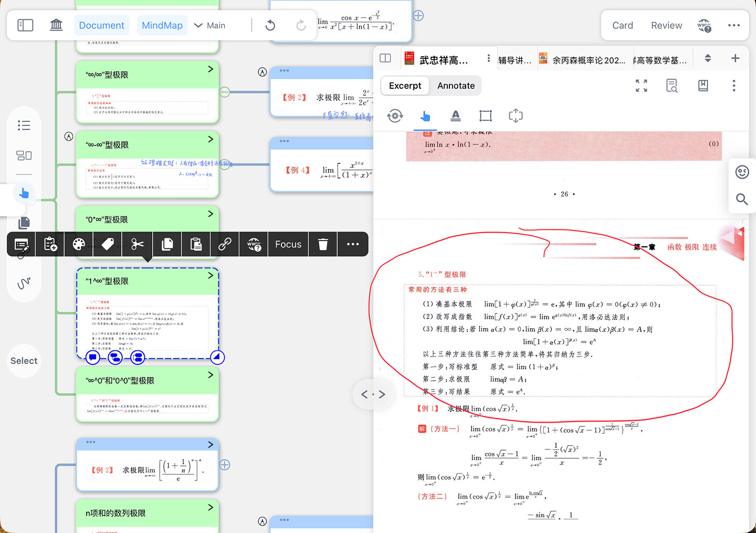
Task: Redo the last action
Action: 301,25
